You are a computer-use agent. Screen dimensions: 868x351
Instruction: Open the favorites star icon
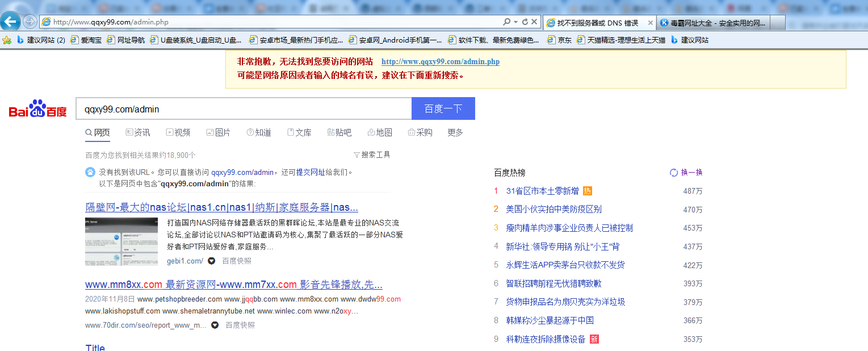pos(7,40)
